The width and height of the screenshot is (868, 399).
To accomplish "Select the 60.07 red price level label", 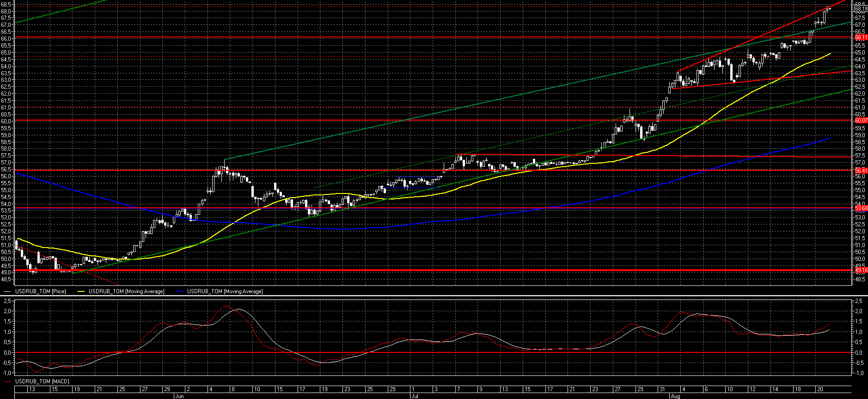I will click(x=861, y=121).
